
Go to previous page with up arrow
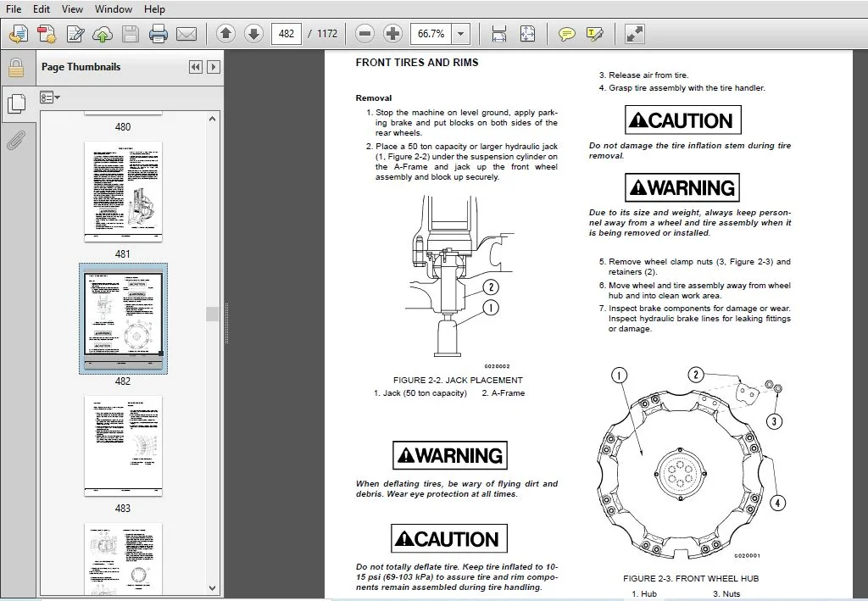(x=225, y=34)
